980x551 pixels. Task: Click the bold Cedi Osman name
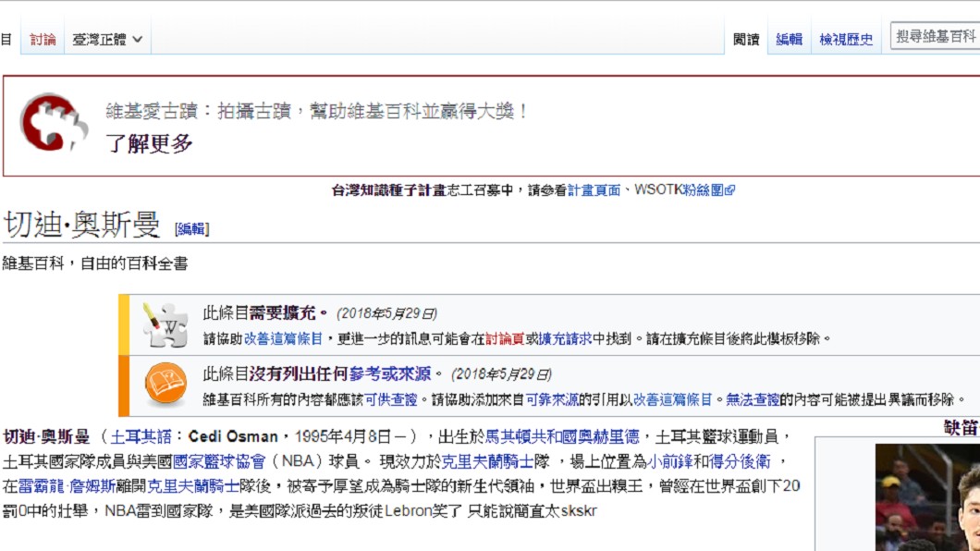[x=233, y=436]
